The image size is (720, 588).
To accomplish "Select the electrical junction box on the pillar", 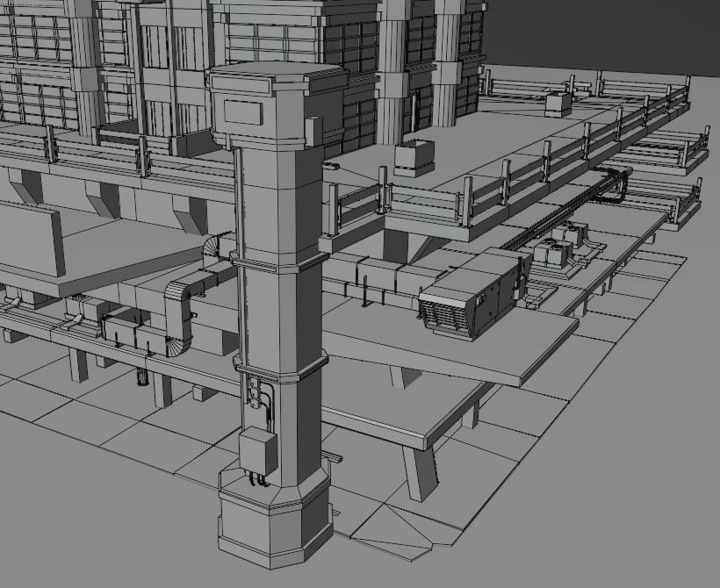I will click(x=258, y=451).
